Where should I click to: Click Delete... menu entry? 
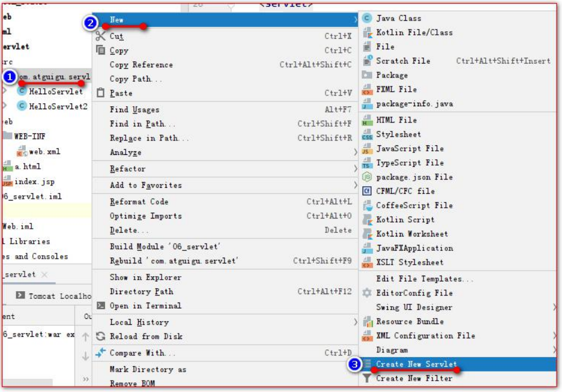(x=225, y=230)
